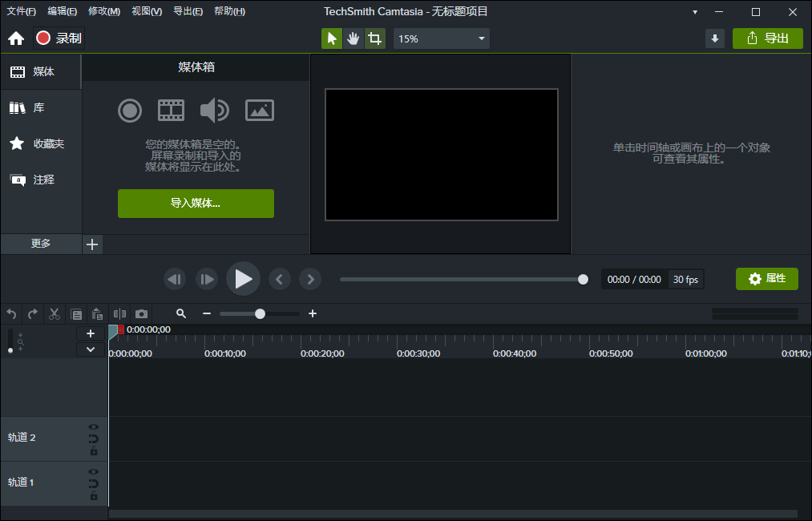This screenshot has height=521, width=812.
Task: Open the 注释 tab
Action: pyautogui.click(x=40, y=180)
